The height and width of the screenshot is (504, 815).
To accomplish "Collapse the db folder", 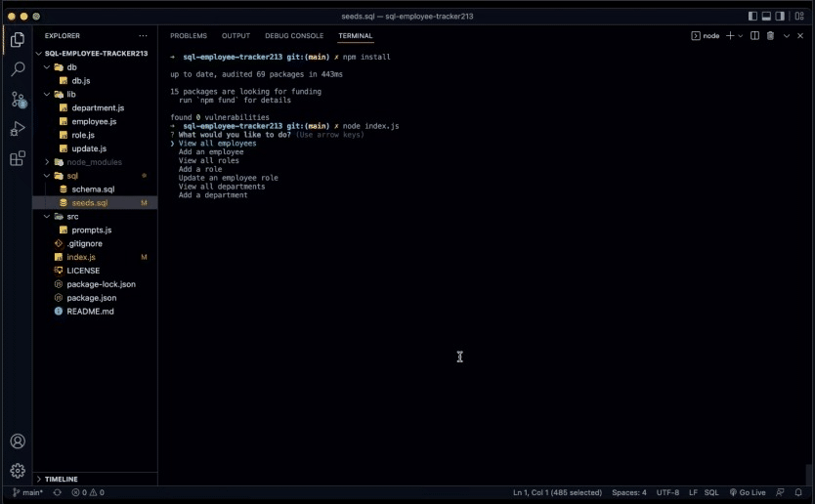I will pyautogui.click(x=47, y=67).
